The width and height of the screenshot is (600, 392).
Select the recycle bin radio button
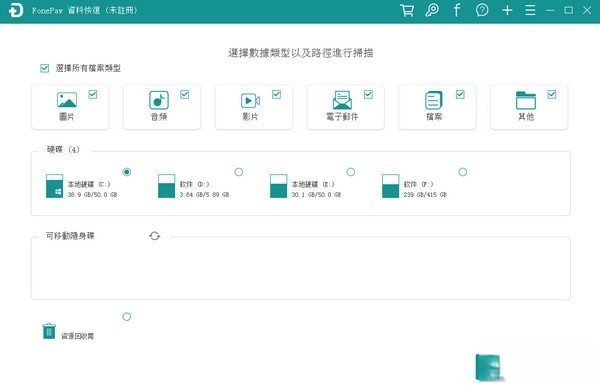(127, 317)
